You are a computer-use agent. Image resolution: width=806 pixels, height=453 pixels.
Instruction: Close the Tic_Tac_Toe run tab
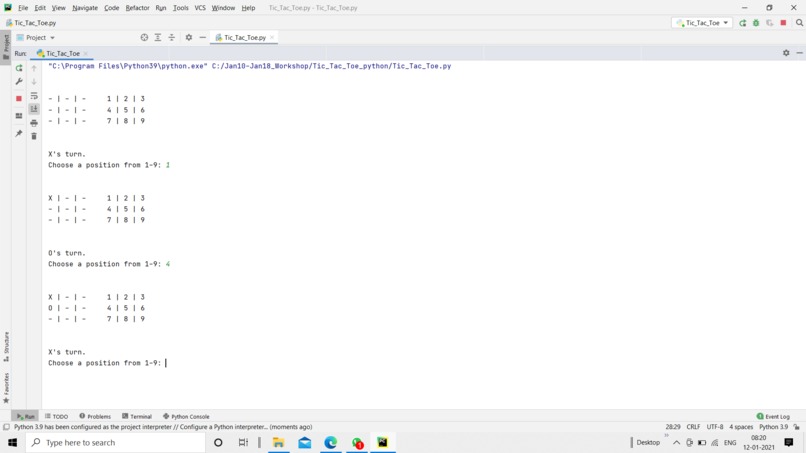point(85,53)
